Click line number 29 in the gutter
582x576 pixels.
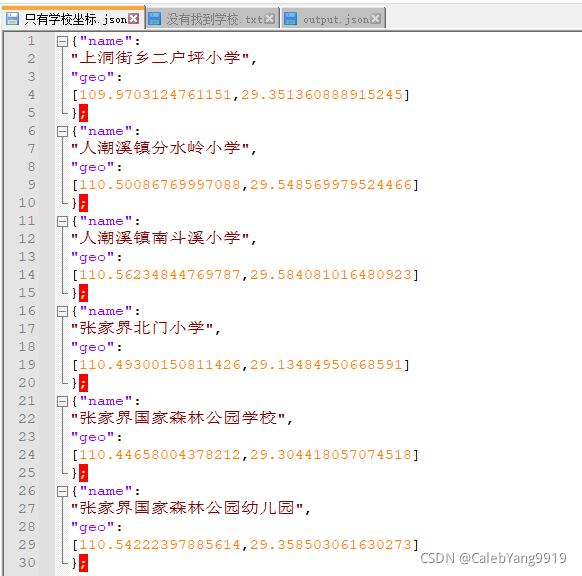point(27,545)
